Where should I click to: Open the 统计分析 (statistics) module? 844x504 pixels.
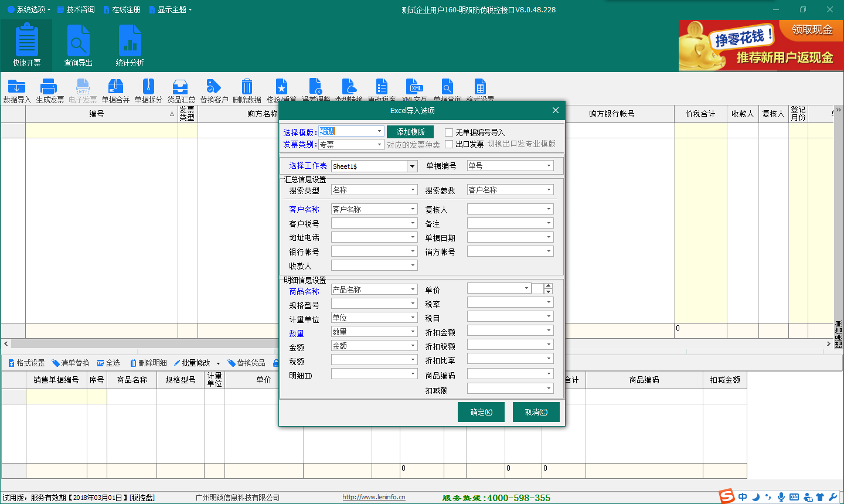tap(130, 46)
